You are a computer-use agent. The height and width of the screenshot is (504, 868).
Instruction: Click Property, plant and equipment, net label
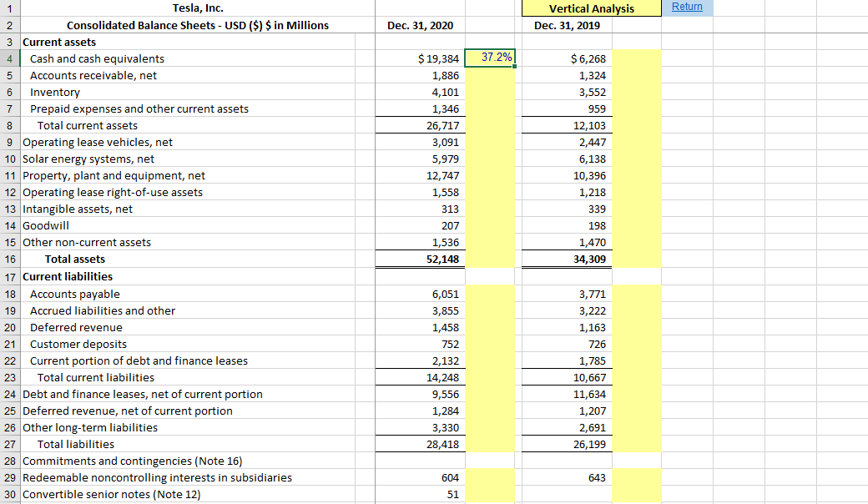(x=114, y=175)
